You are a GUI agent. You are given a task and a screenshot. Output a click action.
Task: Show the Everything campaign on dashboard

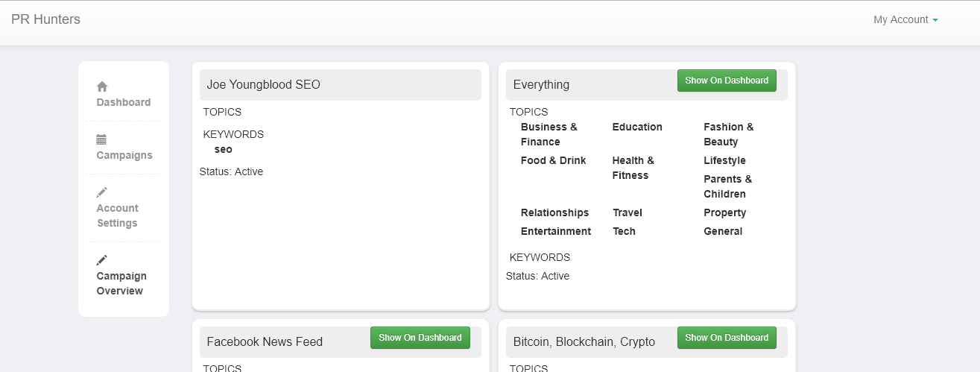[x=727, y=81]
